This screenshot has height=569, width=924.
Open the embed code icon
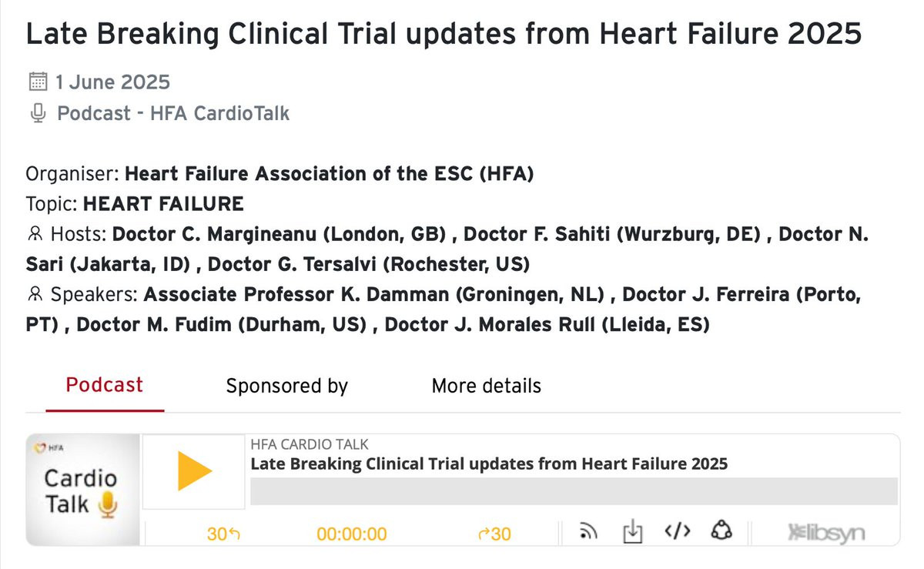point(678,532)
